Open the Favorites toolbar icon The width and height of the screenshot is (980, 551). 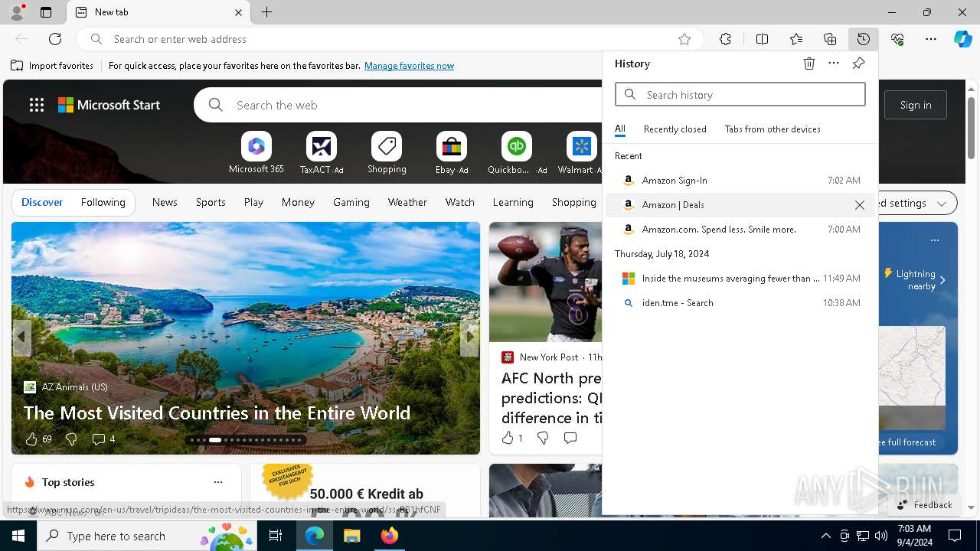[x=796, y=39]
